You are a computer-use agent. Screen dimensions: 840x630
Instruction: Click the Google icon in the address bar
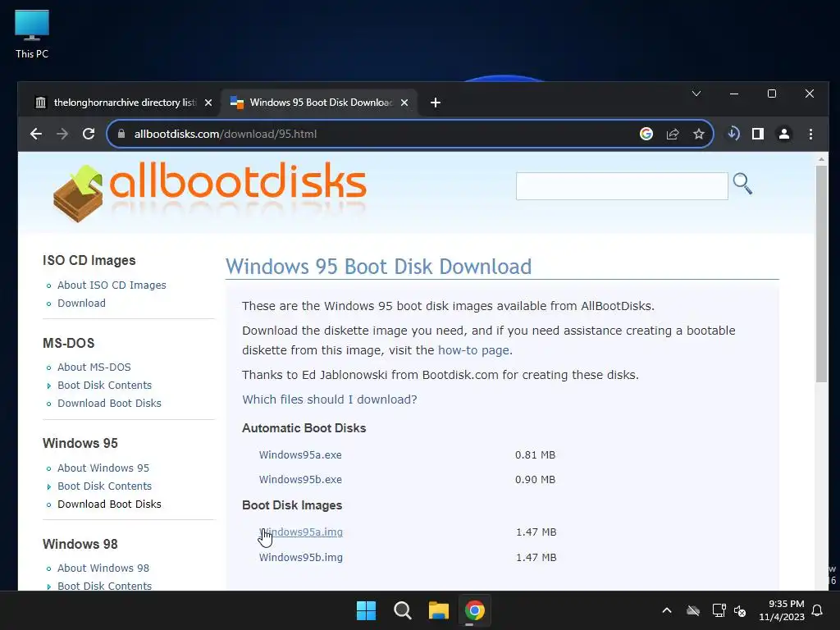646,134
